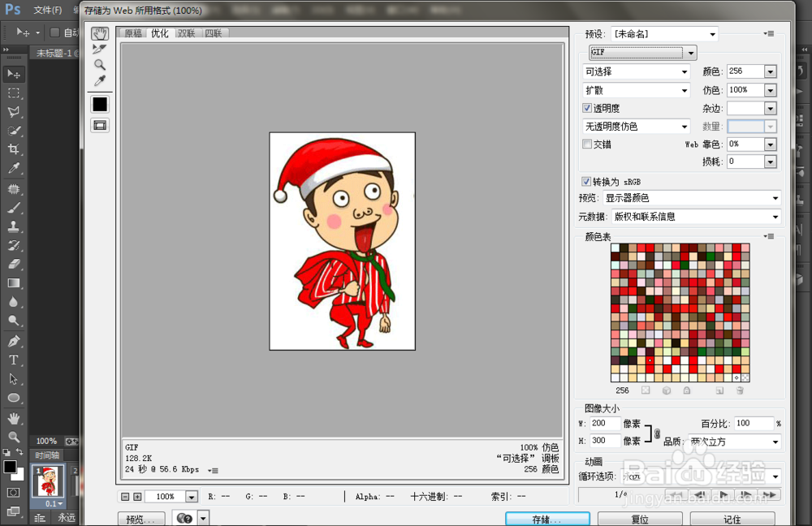Image resolution: width=812 pixels, height=526 pixels.
Task: Toggle slice visibility icon below the color swatch
Action: 99,124
